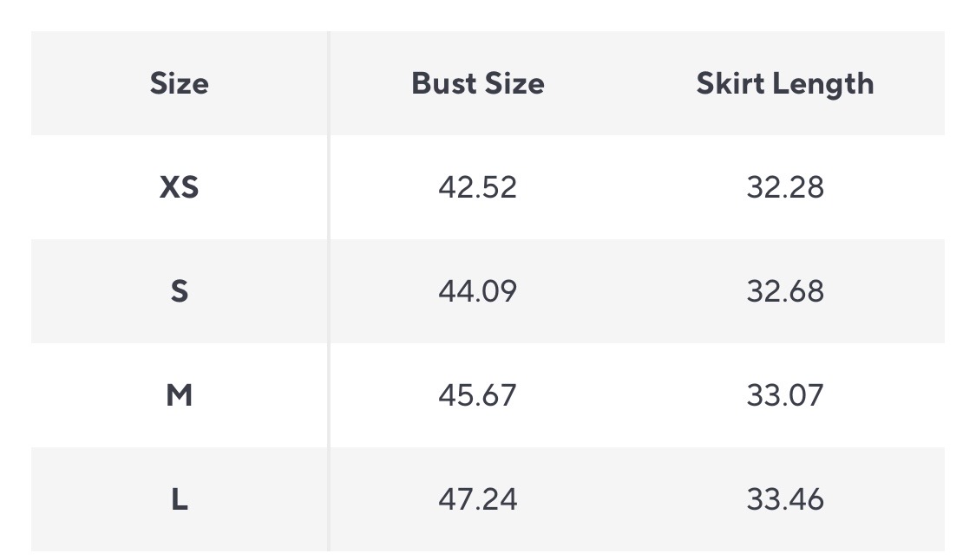Image resolution: width=976 pixels, height=560 pixels.
Task: Click skirt length value 32.68
Action: pos(784,291)
